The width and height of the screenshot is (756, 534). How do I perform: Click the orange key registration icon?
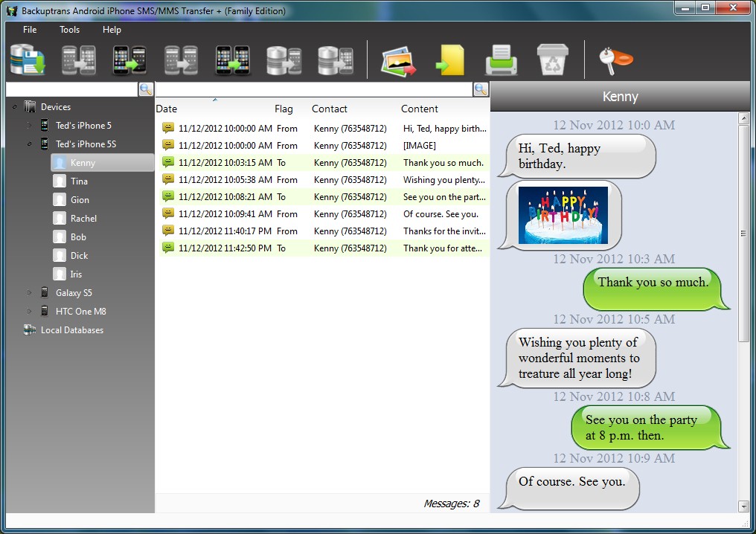615,60
